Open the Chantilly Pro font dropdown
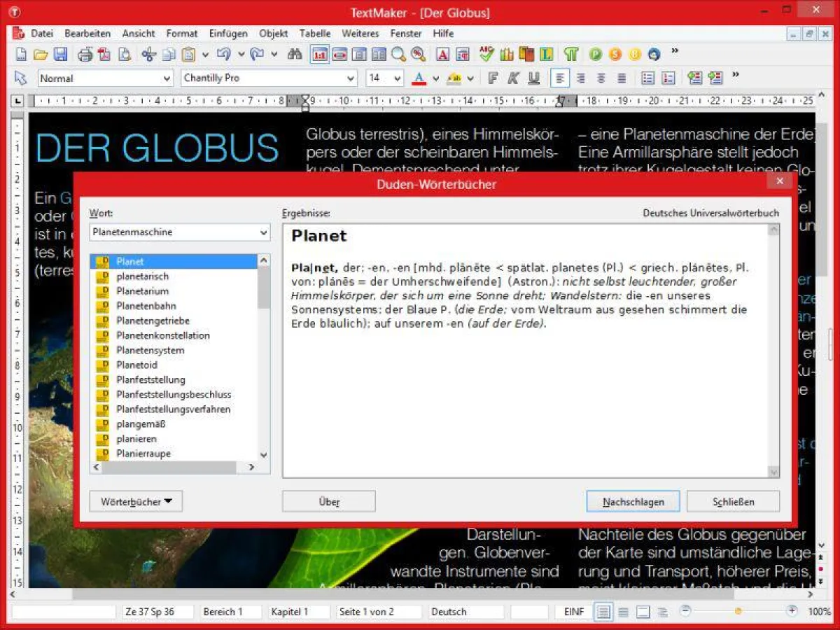The width and height of the screenshot is (840, 630). pos(350,78)
